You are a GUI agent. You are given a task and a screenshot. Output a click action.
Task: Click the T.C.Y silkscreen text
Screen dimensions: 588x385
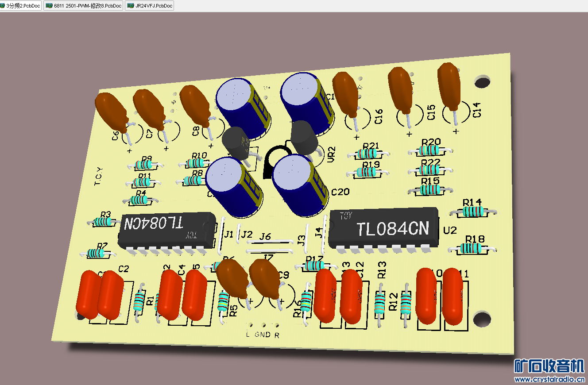tap(98, 177)
